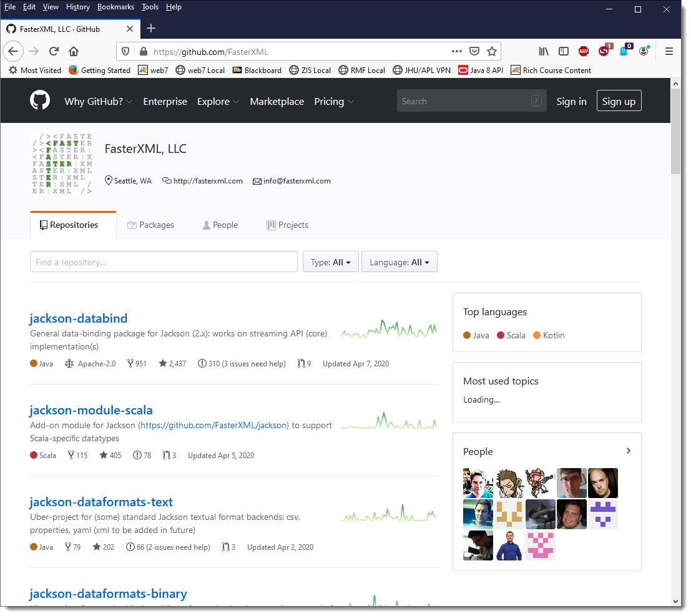691x616 pixels.
Task: Open the Tools menu
Action: click(150, 7)
